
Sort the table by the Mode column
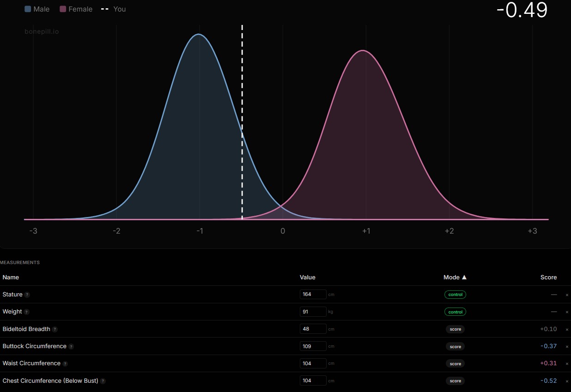pyautogui.click(x=455, y=277)
